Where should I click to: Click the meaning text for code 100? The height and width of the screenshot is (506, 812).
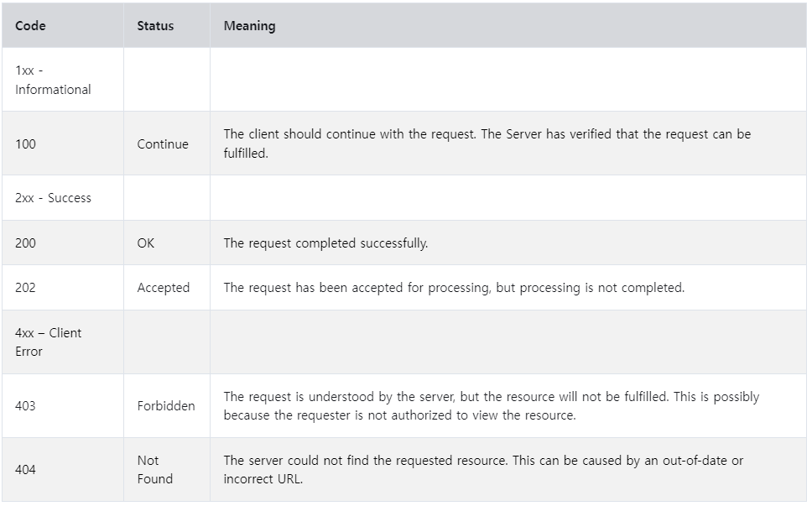click(x=487, y=143)
